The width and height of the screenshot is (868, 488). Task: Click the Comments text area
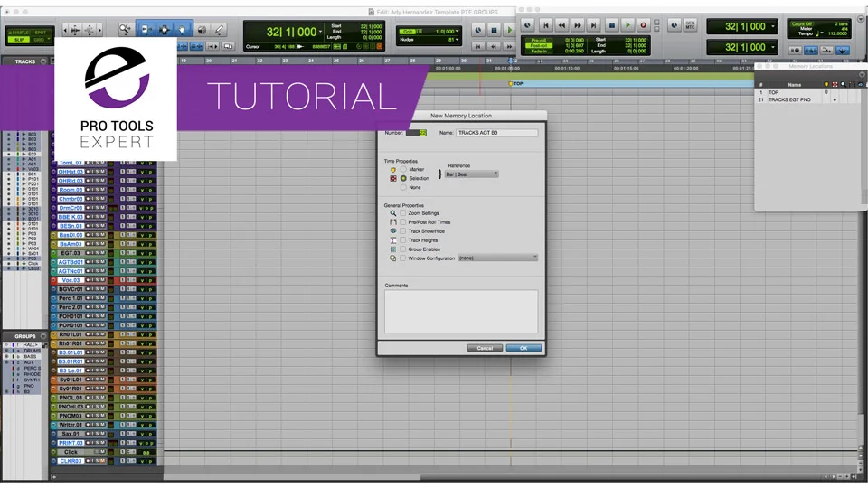click(461, 312)
